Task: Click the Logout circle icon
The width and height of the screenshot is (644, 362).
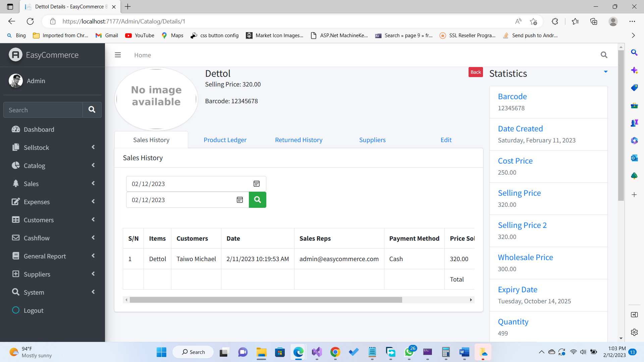Action: (16, 310)
